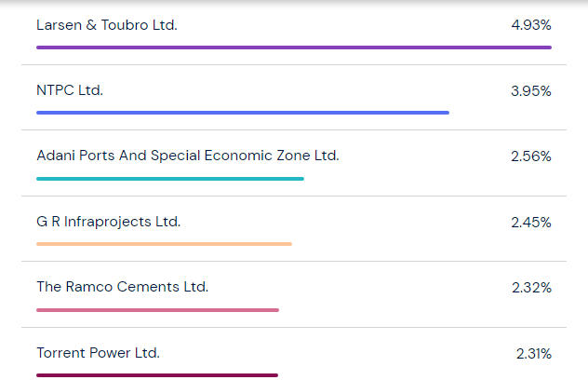Click the purple Larsen & Toubro allocation bar
The height and width of the screenshot is (380, 588).
[x=294, y=47]
